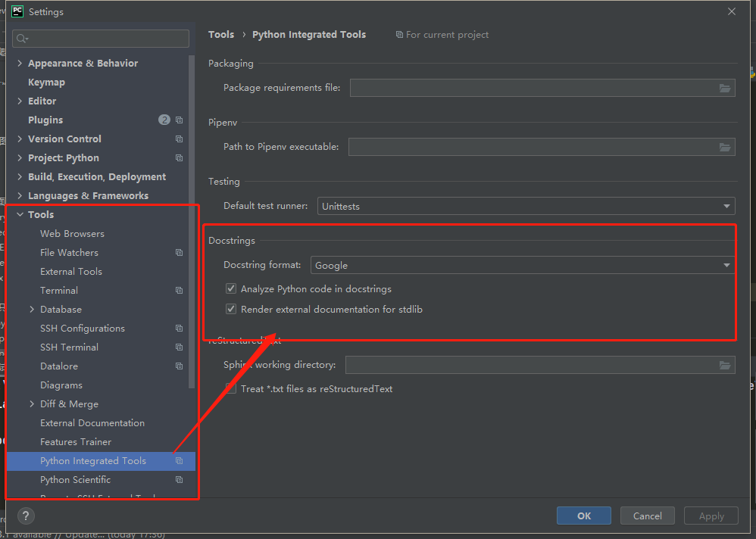This screenshot has width=756, height=539.
Task: Browse for package requirements file folder icon
Action: [725, 88]
